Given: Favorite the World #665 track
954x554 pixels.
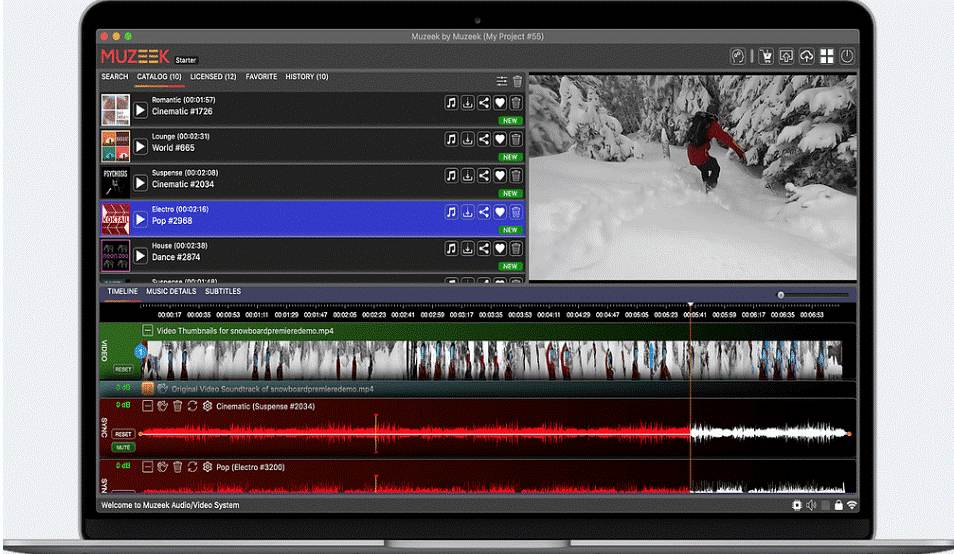Looking at the screenshot, I should pyautogui.click(x=500, y=139).
